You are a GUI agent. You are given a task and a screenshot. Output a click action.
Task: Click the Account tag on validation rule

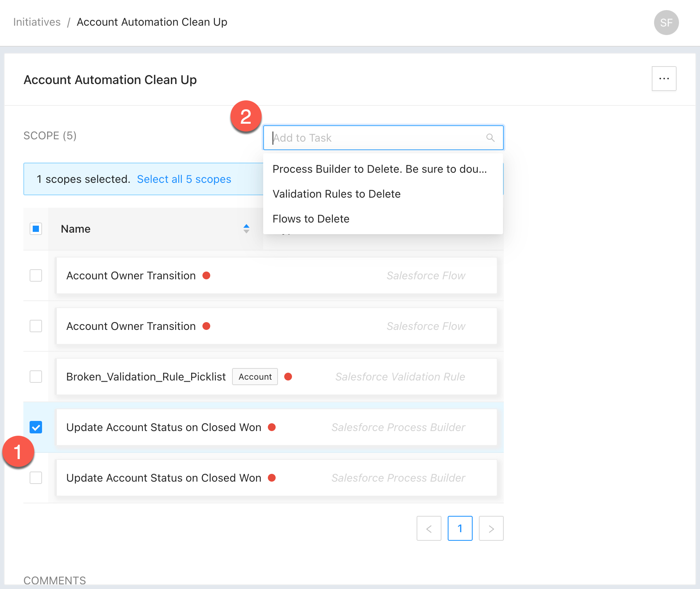[255, 377]
